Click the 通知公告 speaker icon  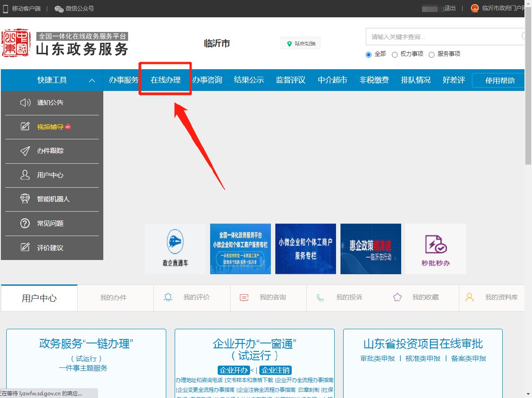click(x=25, y=103)
